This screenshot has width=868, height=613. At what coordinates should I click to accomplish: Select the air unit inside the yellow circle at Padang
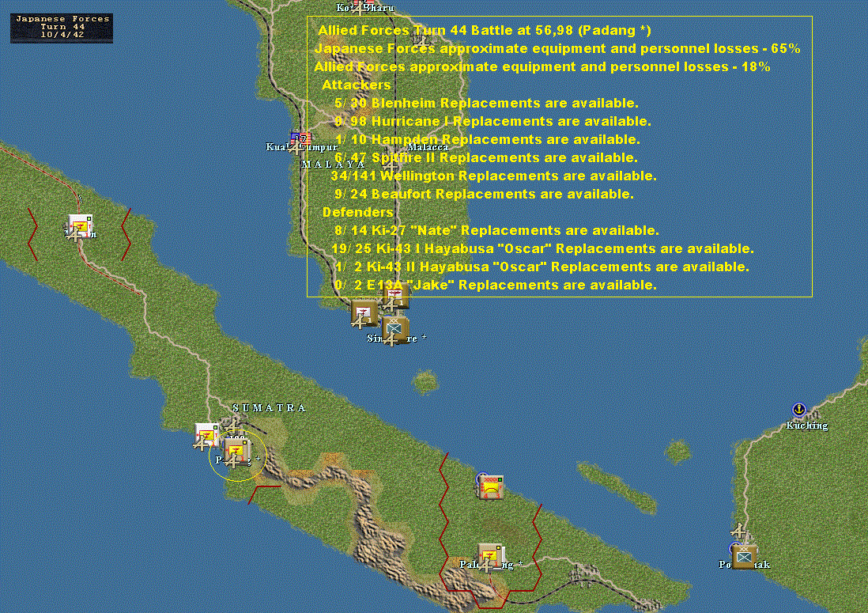[x=238, y=452]
